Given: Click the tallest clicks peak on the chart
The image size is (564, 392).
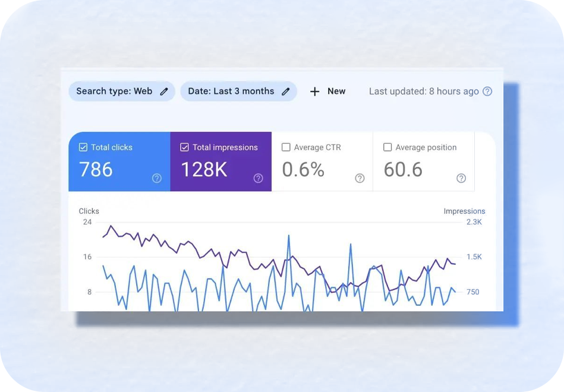Looking at the screenshot, I should (289, 236).
